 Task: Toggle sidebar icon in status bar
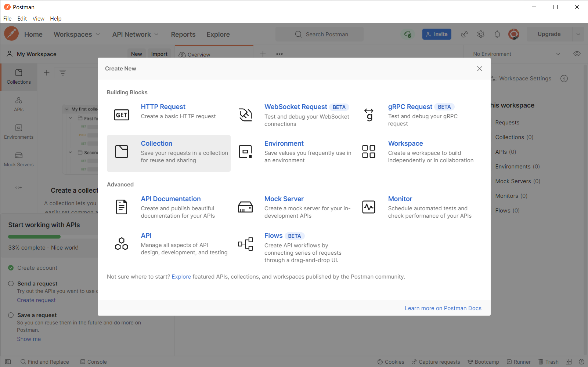pyautogui.click(x=8, y=362)
